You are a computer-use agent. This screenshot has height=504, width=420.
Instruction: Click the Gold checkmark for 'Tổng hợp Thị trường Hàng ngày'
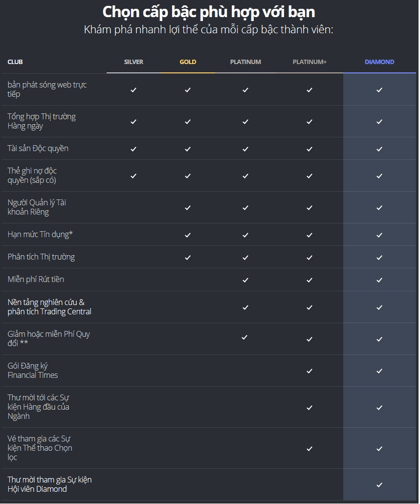click(x=188, y=122)
